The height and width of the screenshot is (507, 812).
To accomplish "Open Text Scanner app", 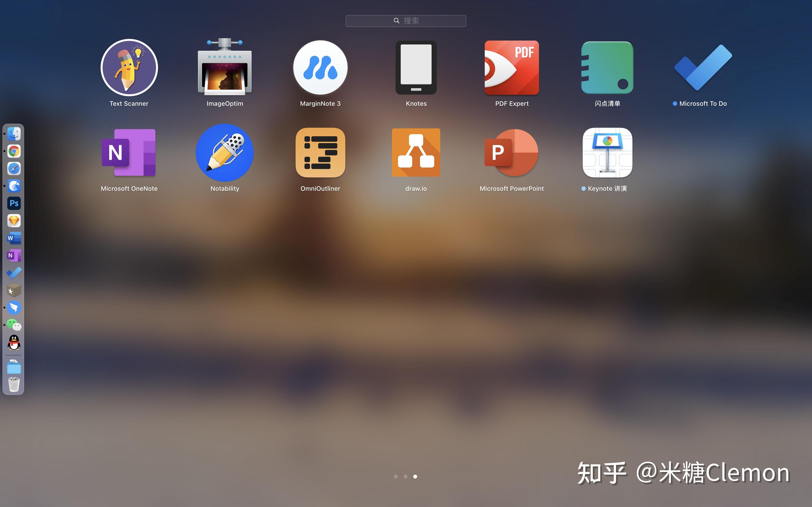I will point(128,68).
